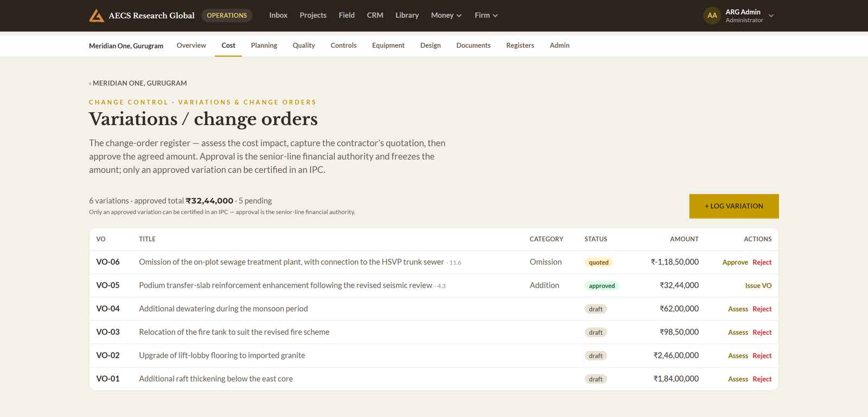868x417 pixels.
Task: Reject variation VO-06
Action: point(762,262)
